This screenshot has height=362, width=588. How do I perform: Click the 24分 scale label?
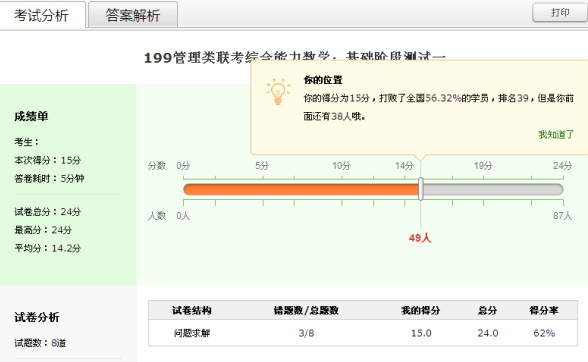(x=562, y=165)
